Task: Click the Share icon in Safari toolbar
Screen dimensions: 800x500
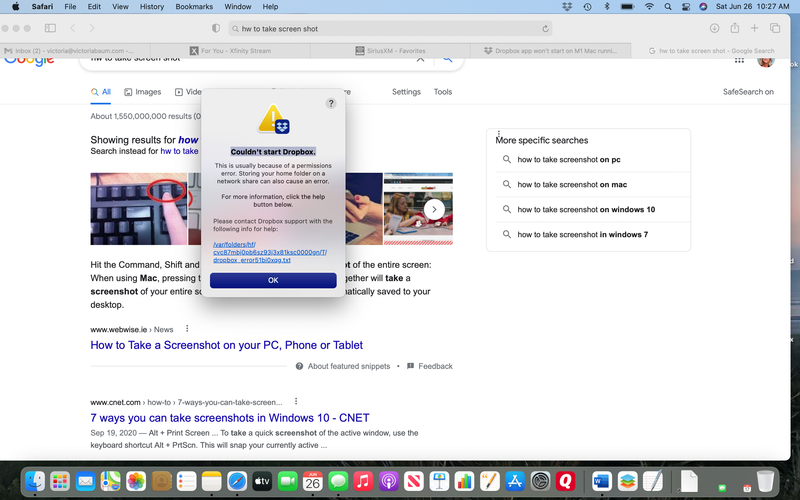Action: [736, 28]
